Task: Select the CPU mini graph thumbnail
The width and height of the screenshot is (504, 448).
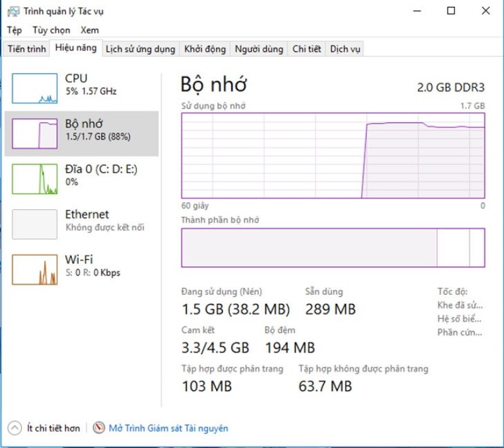Action: click(x=35, y=88)
